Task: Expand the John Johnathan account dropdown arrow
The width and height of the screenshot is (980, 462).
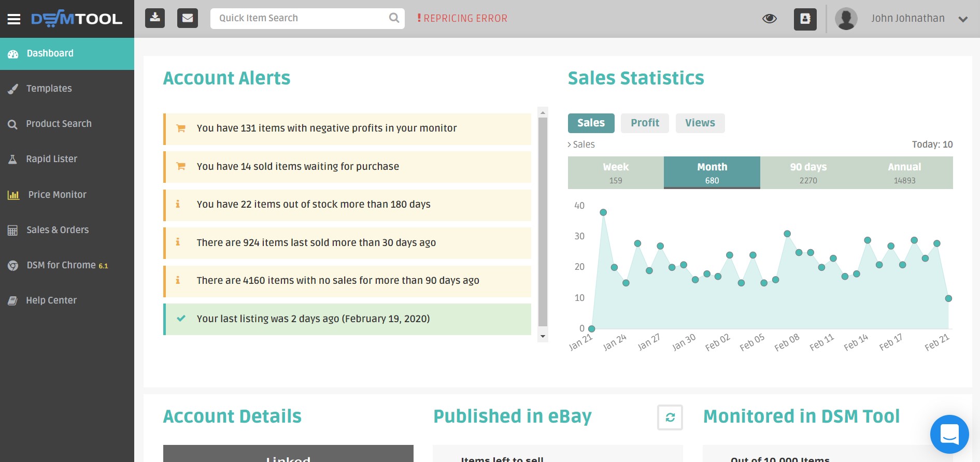Action: [963, 20]
